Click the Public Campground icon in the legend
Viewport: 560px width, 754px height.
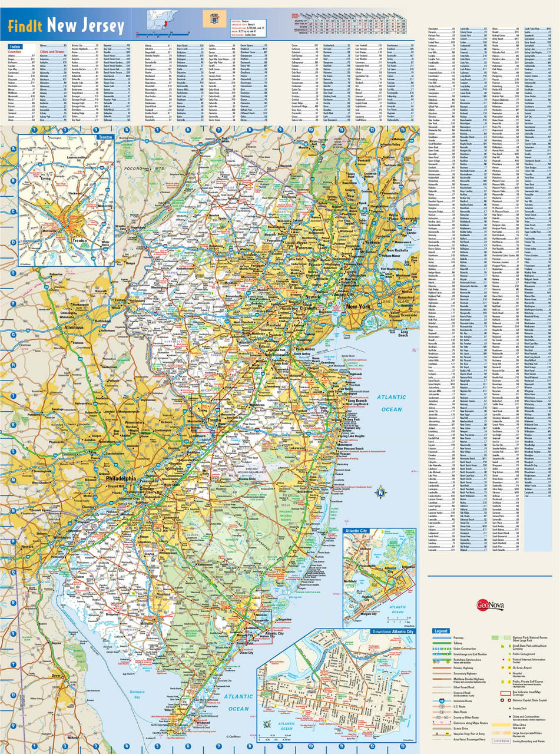pos(509,654)
